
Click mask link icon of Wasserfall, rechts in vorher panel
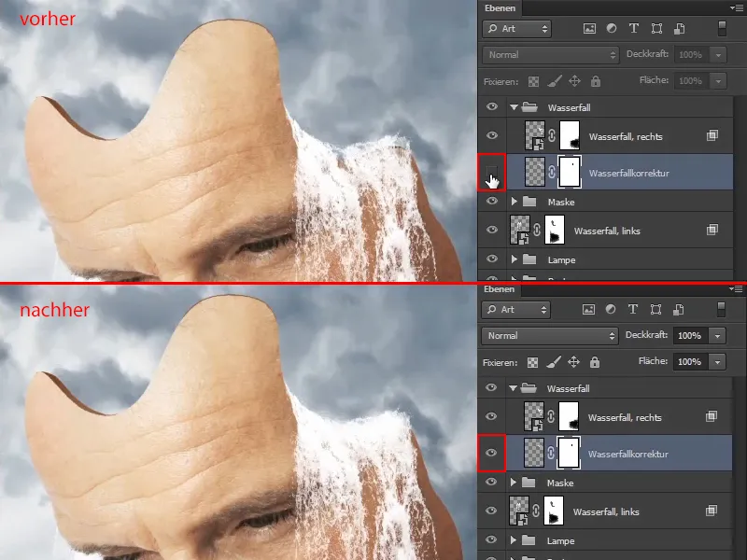point(552,135)
